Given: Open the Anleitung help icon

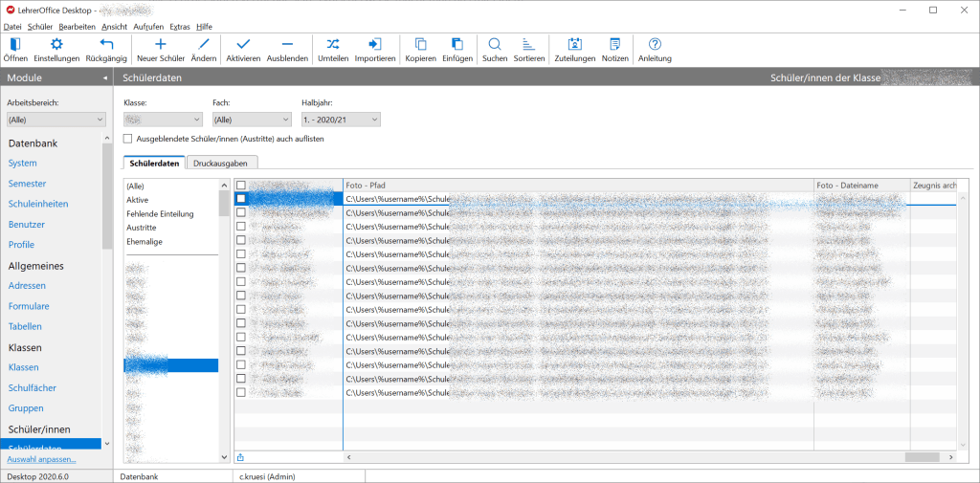Looking at the screenshot, I should [x=655, y=45].
